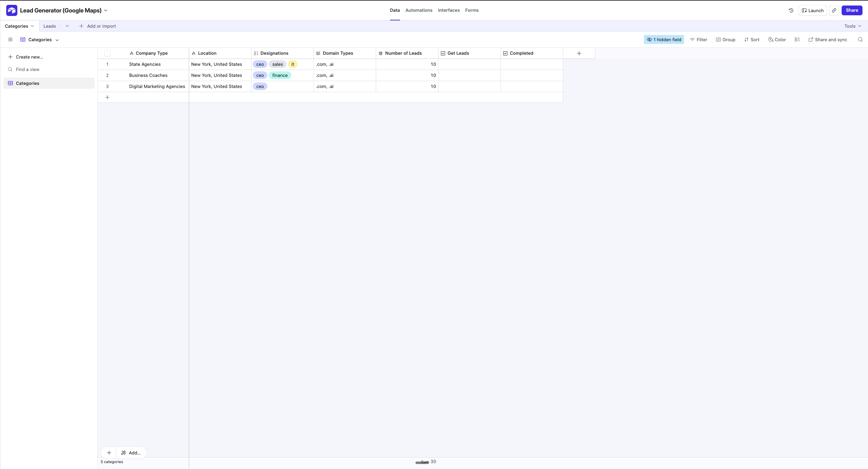Check Get Leads for State Agencies row
This screenshot has width=868, height=469.
pyautogui.click(x=469, y=64)
